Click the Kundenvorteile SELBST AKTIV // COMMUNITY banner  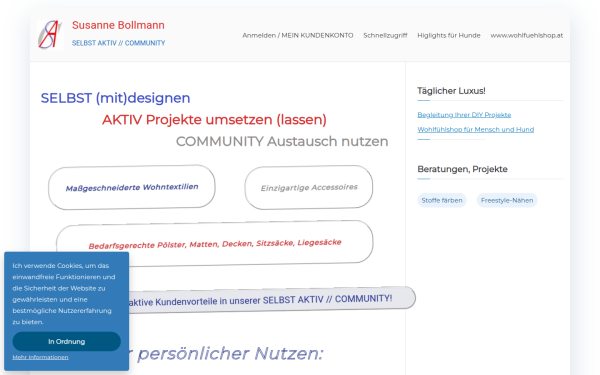pos(272,300)
